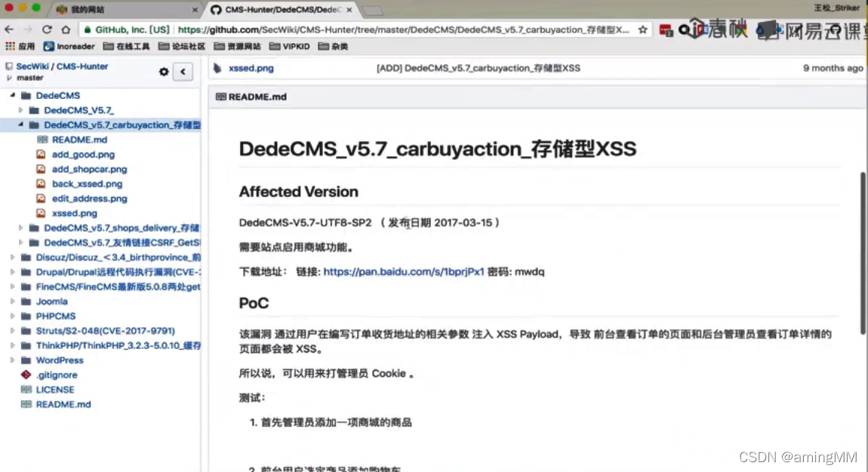The image size is (868, 472).
Task: Click xssed.png link in file list
Action: tap(251, 68)
